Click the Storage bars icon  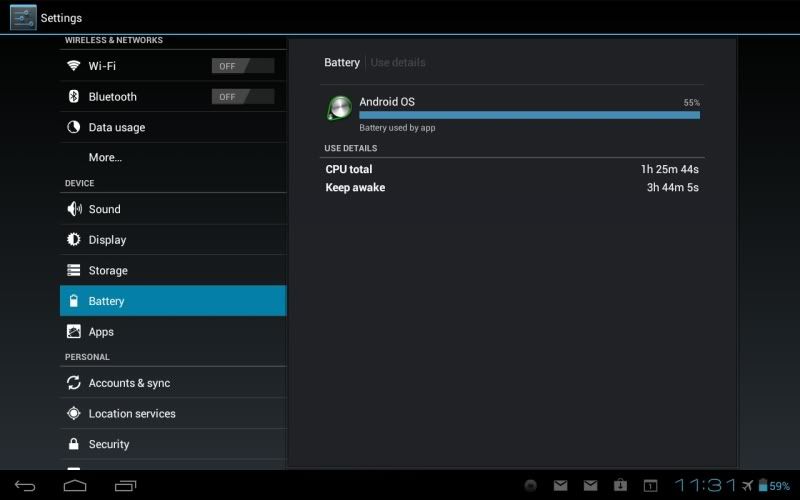coord(73,270)
